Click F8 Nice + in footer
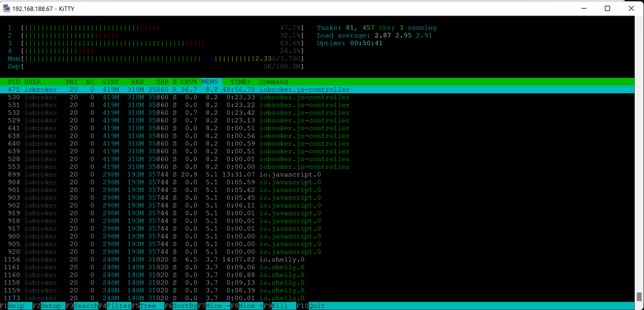Screen dimensions: 644x310 [x=246, y=306]
